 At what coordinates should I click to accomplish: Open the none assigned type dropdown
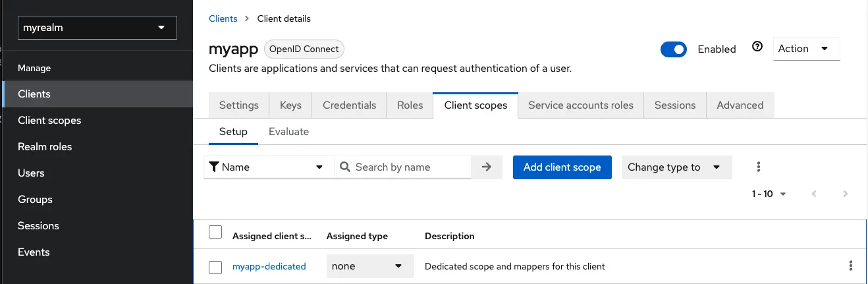click(x=370, y=266)
